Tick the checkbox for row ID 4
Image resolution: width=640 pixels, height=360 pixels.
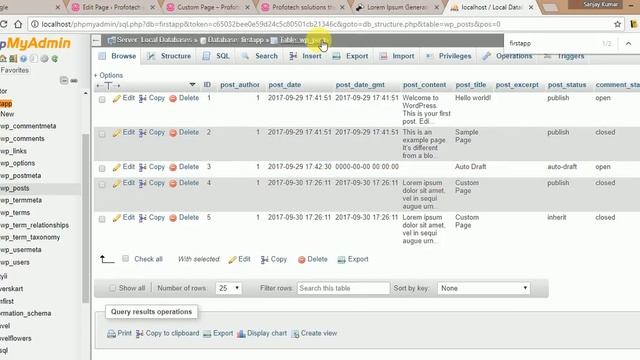(x=102, y=184)
